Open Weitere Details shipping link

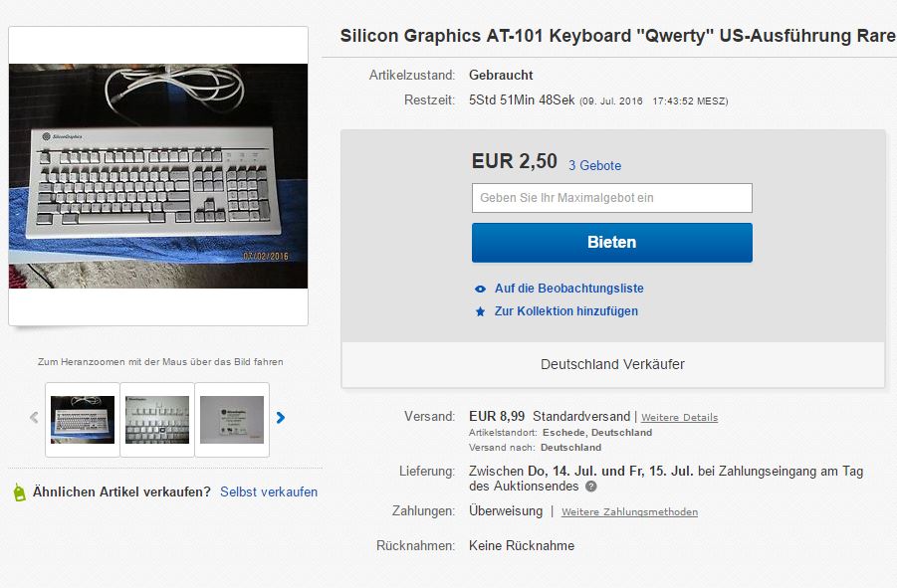click(679, 417)
